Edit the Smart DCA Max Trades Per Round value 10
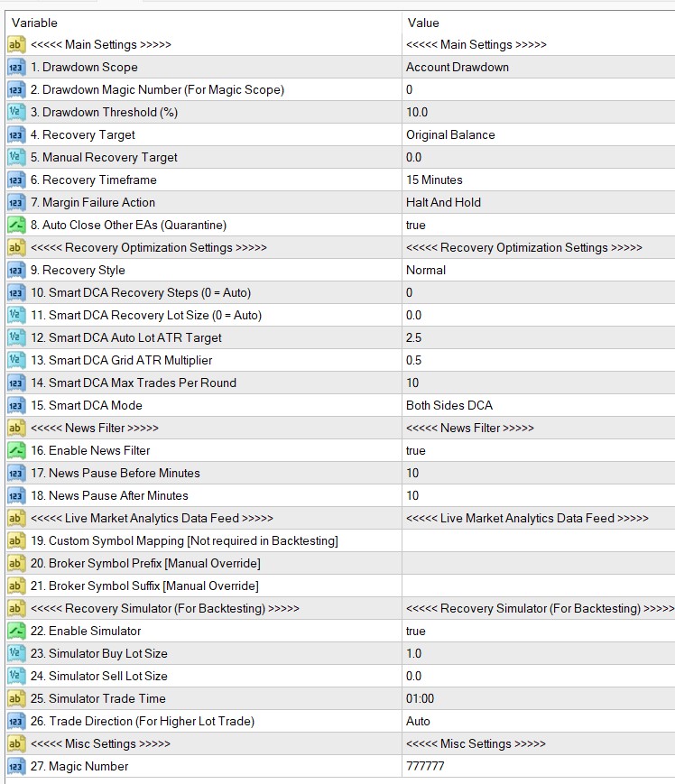 pyautogui.click(x=412, y=383)
